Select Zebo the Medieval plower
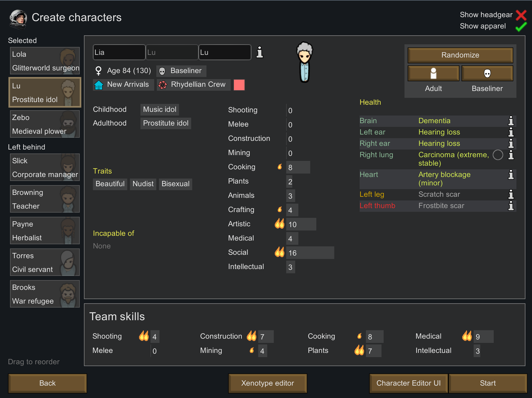532x398 pixels. tap(45, 124)
